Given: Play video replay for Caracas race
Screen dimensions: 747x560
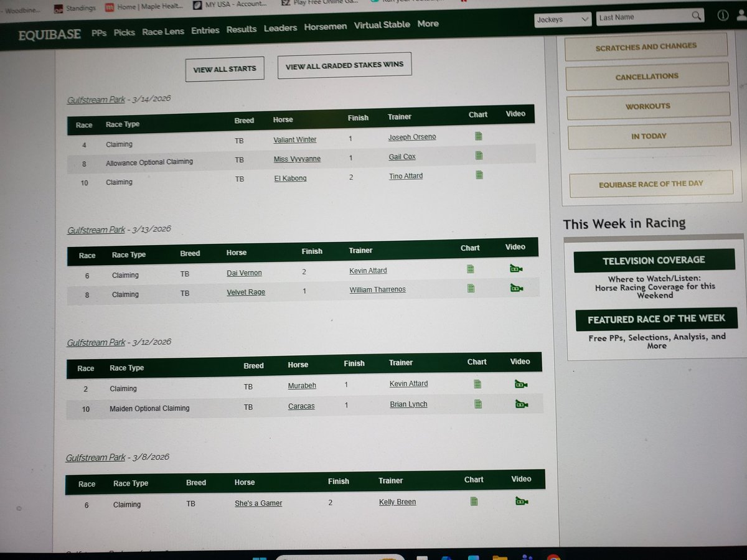Looking at the screenshot, I should [522, 404].
